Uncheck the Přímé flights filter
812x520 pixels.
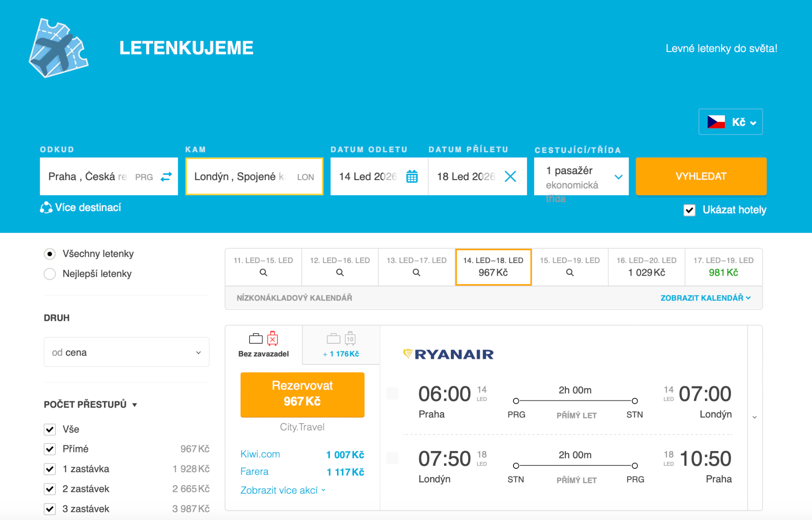pos(50,449)
